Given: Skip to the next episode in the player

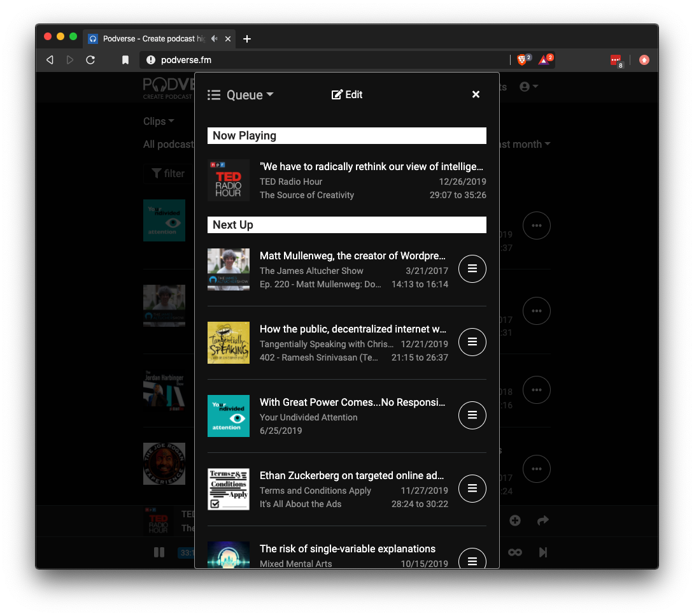Looking at the screenshot, I should tap(542, 552).
